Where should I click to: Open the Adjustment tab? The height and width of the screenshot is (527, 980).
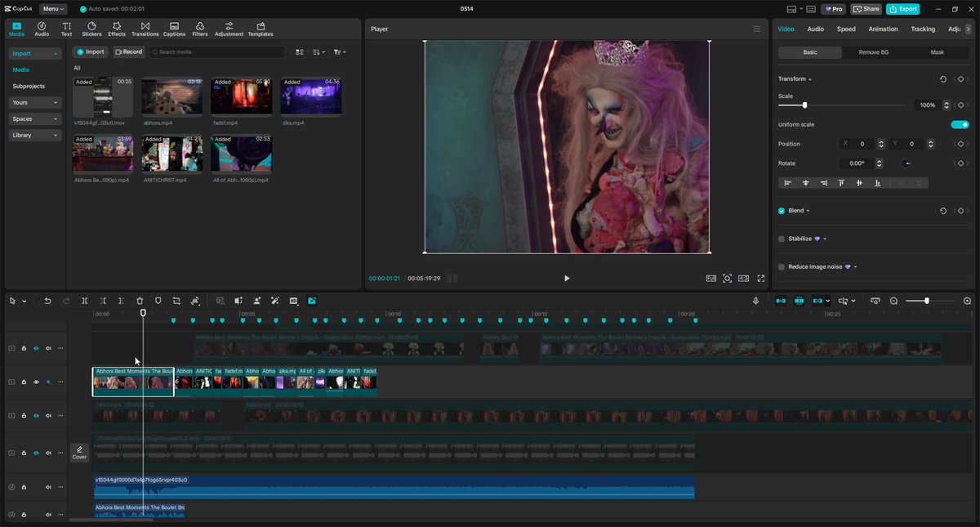click(x=229, y=29)
